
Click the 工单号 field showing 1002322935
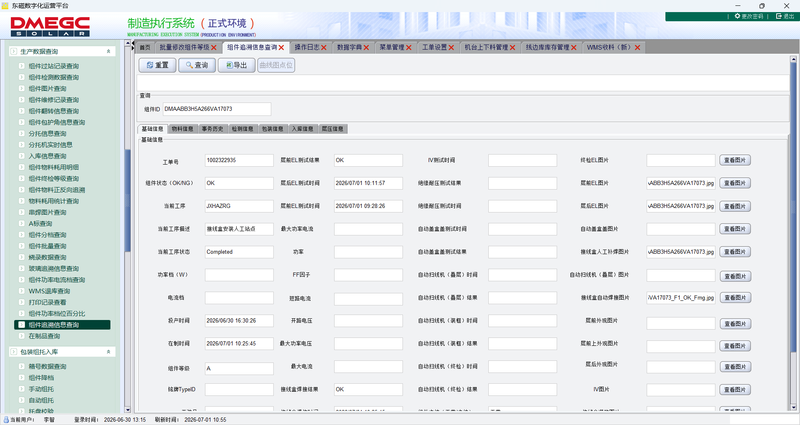point(239,160)
